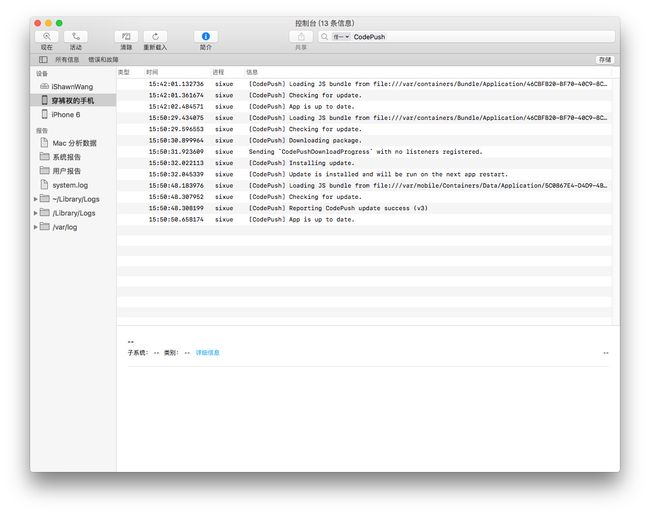
Task: Click the folder icon beside /Library/Logs
Action: click(x=44, y=213)
